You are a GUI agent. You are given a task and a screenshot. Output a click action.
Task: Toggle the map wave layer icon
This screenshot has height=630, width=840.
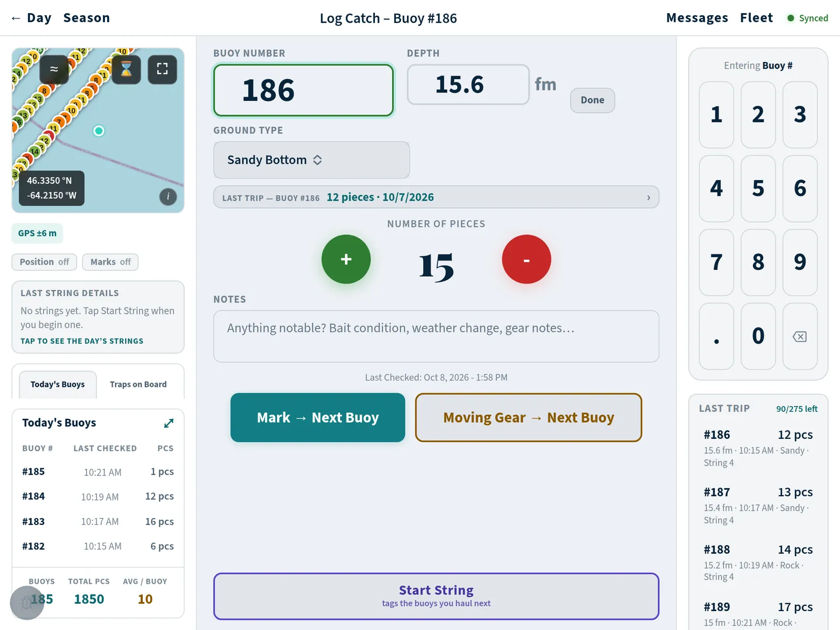[54, 69]
